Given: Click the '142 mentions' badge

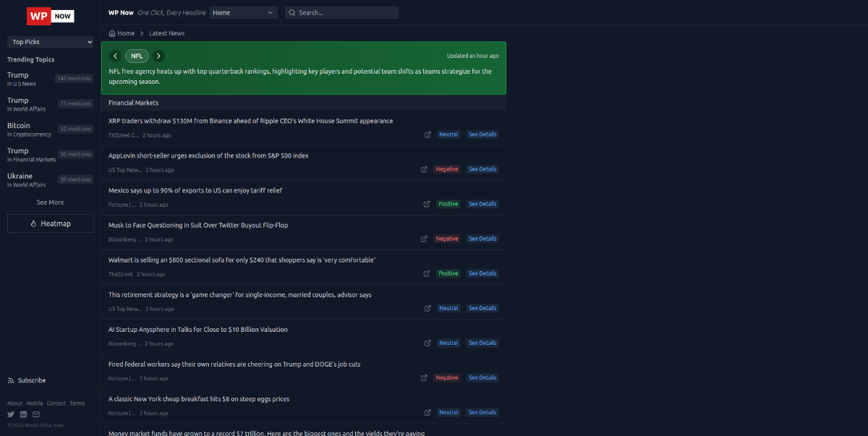Looking at the screenshot, I should pyautogui.click(x=74, y=78).
